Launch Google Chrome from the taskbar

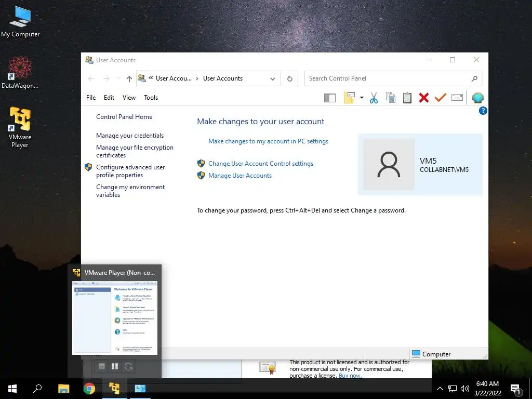pyautogui.click(x=89, y=389)
